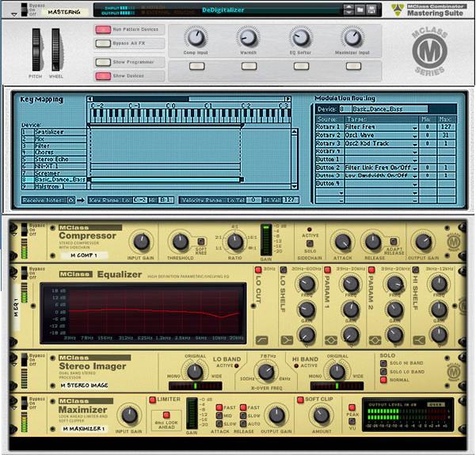Click the keyboard scroll right arrow
Image resolution: width=476 pixels, height=455 pixels.
point(288,99)
